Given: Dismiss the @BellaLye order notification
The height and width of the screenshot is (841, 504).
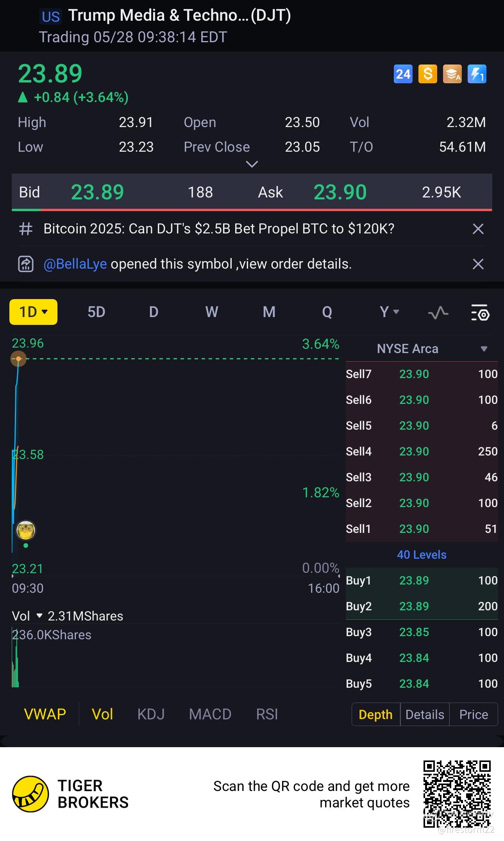Looking at the screenshot, I should (x=478, y=264).
